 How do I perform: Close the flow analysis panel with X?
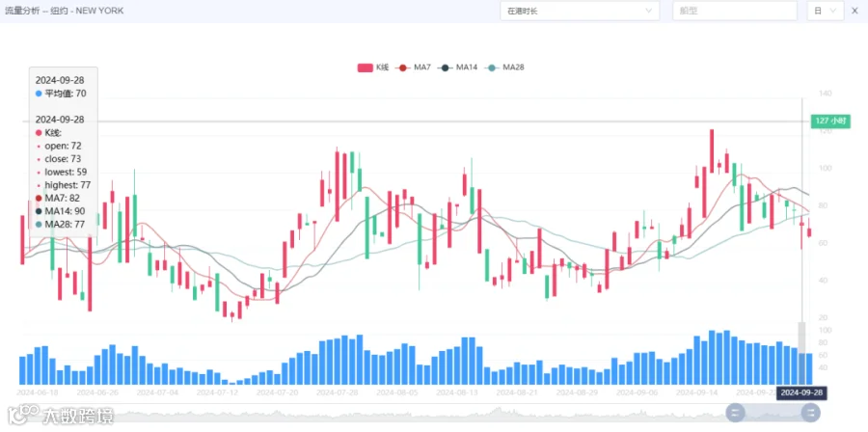coord(855,11)
